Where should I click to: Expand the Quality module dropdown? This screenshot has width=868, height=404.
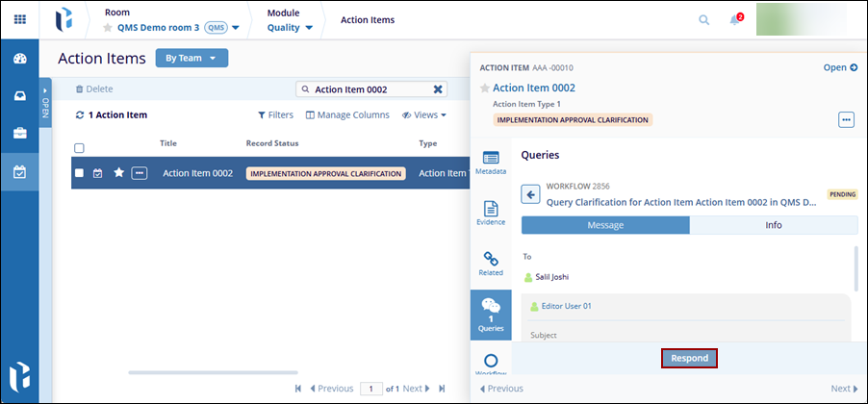(x=290, y=27)
